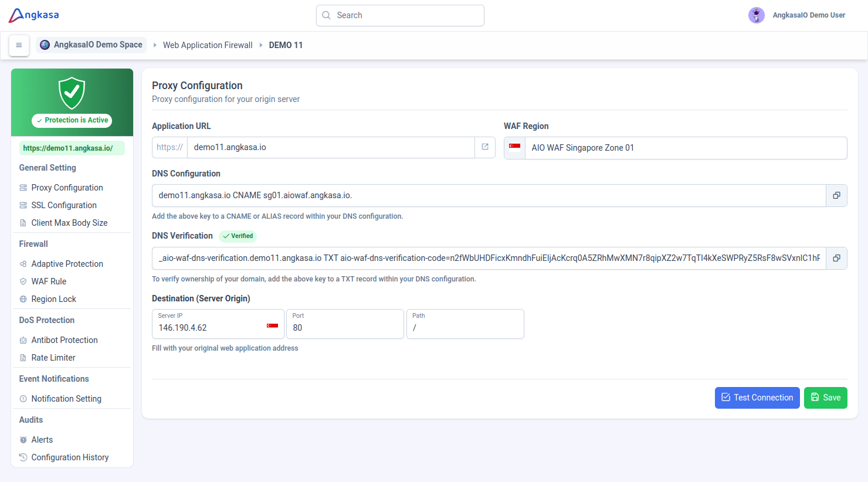
Task: Open Notification Setting page
Action: (x=66, y=399)
